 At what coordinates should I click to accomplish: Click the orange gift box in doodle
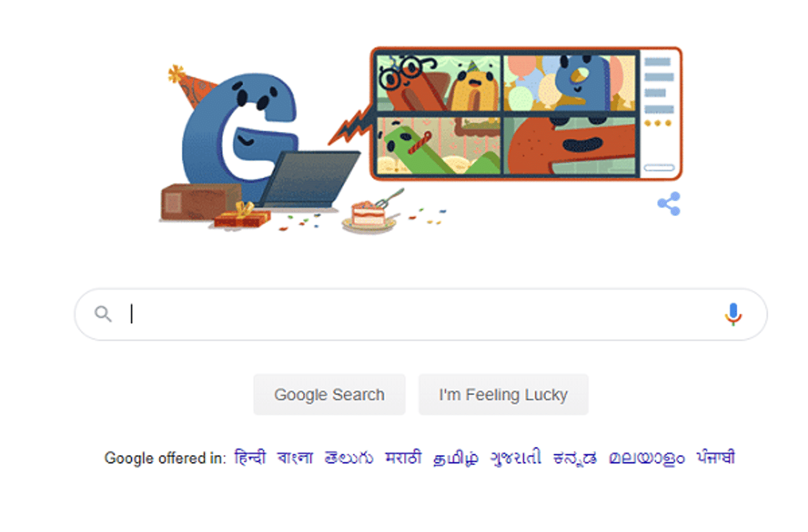[242, 216]
